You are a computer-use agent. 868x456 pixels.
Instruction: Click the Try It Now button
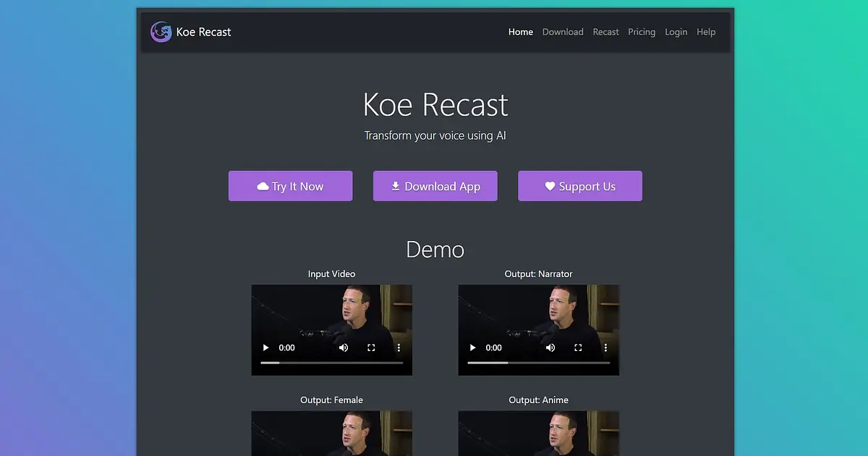point(290,186)
